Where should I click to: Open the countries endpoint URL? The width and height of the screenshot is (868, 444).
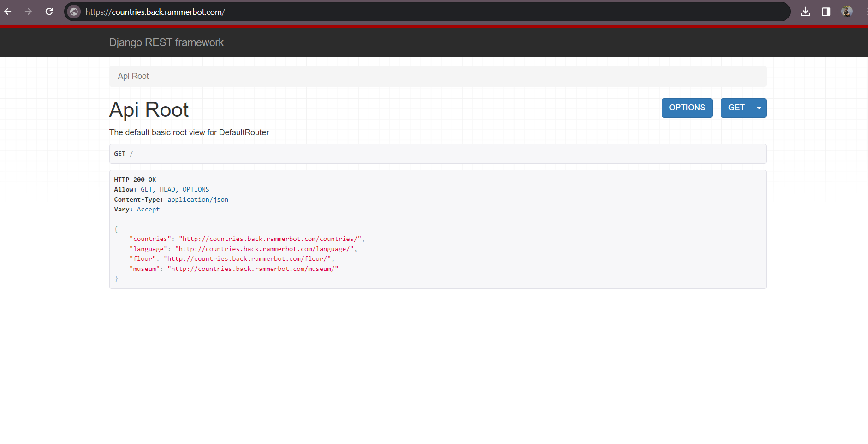pyautogui.click(x=271, y=239)
